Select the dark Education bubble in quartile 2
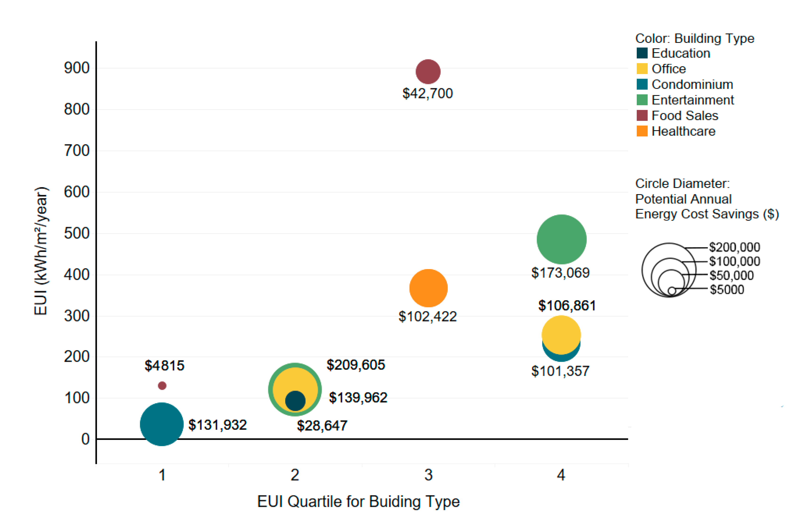 tap(295, 401)
